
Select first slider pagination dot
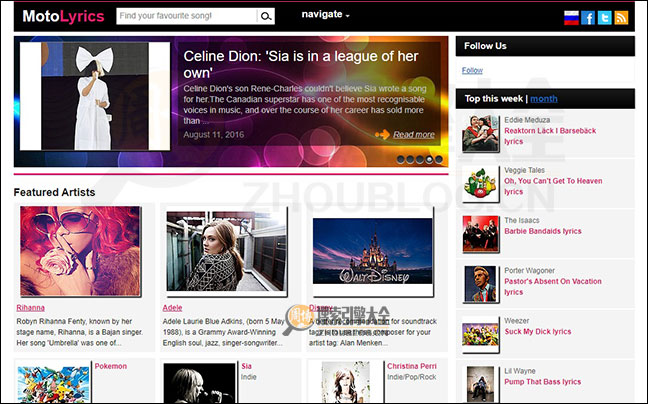(400, 159)
